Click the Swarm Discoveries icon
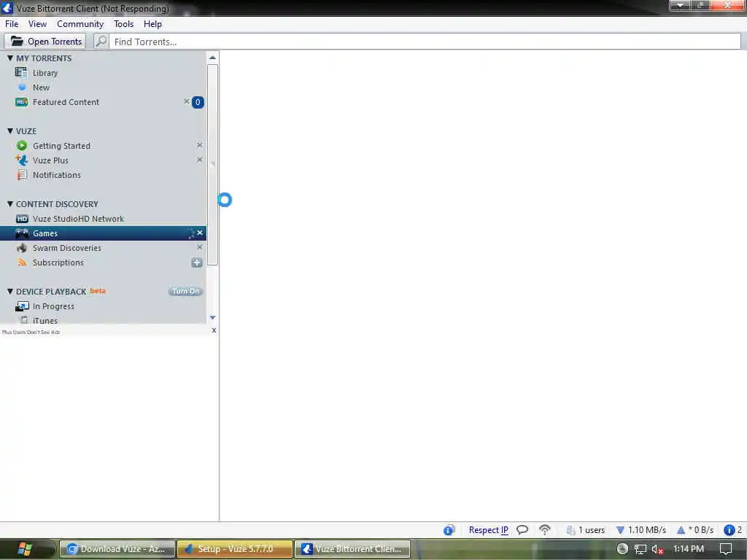The height and width of the screenshot is (560, 747). [21, 248]
